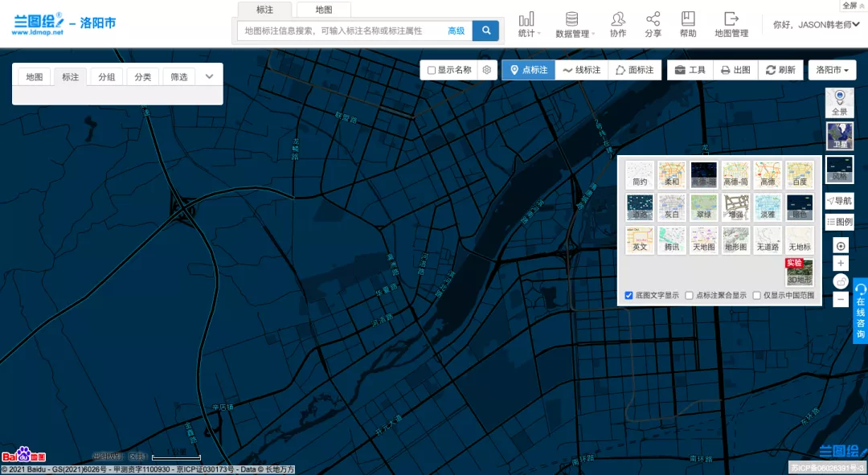
Task: Click the 兰图绘 logo
Action: [38, 24]
